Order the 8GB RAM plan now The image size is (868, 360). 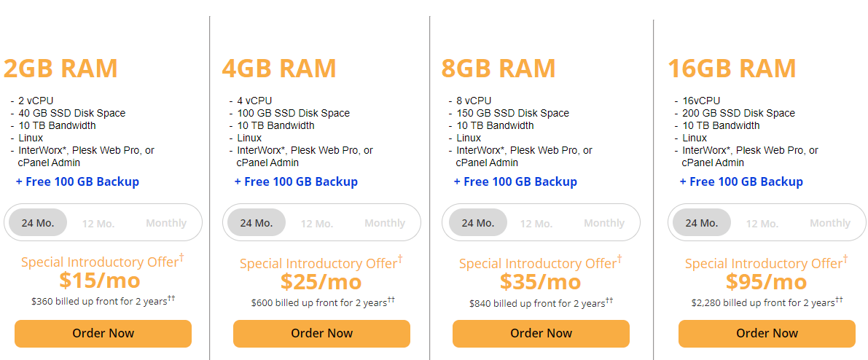click(x=541, y=334)
